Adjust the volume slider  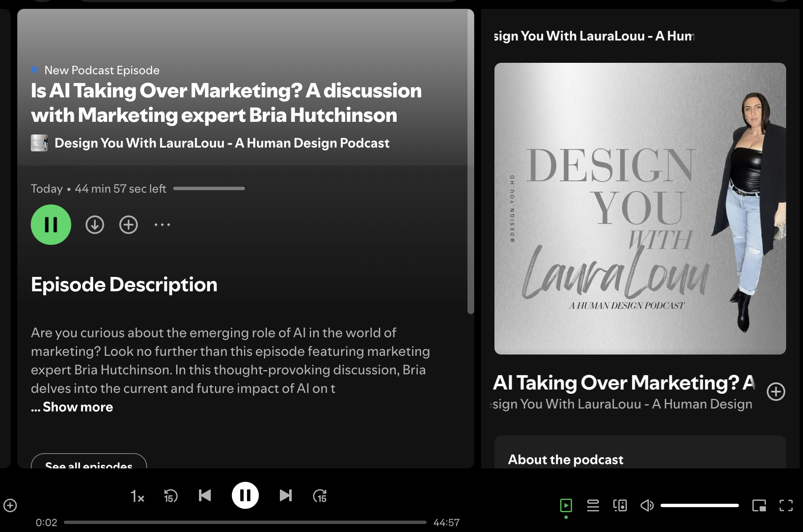[x=700, y=505]
